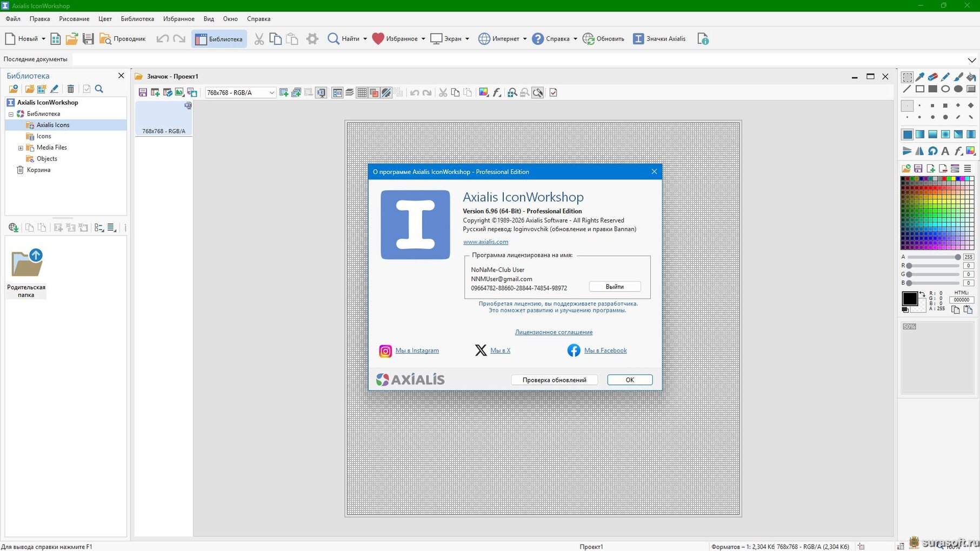The width and height of the screenshot is (980, 551).
Task: Select the color picker eyedropper tool
Action: pyautogui.click(x=920, y=77)
